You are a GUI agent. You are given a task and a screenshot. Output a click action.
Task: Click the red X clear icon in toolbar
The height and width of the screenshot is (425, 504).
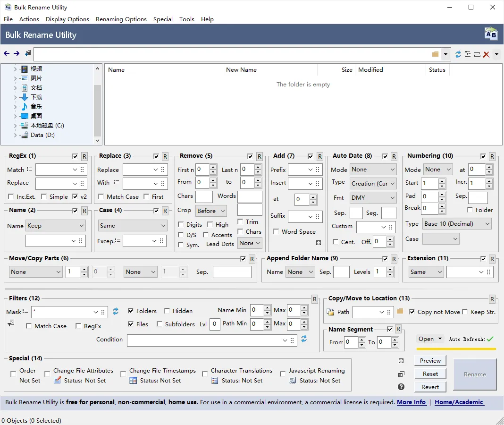486,54
